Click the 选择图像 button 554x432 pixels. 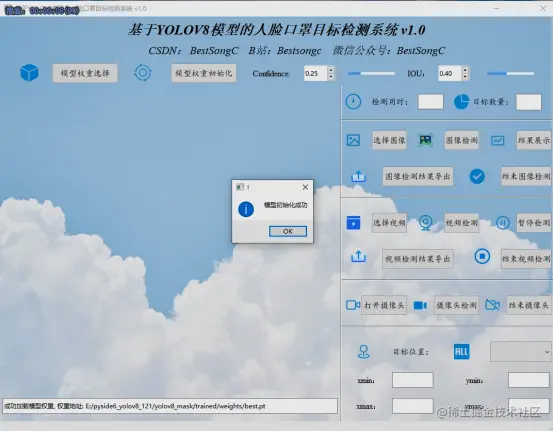(x=389, y=140)
